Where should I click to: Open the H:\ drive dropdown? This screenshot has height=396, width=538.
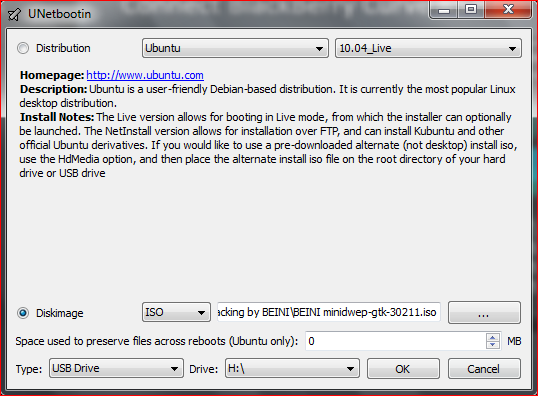coord(292,369)
